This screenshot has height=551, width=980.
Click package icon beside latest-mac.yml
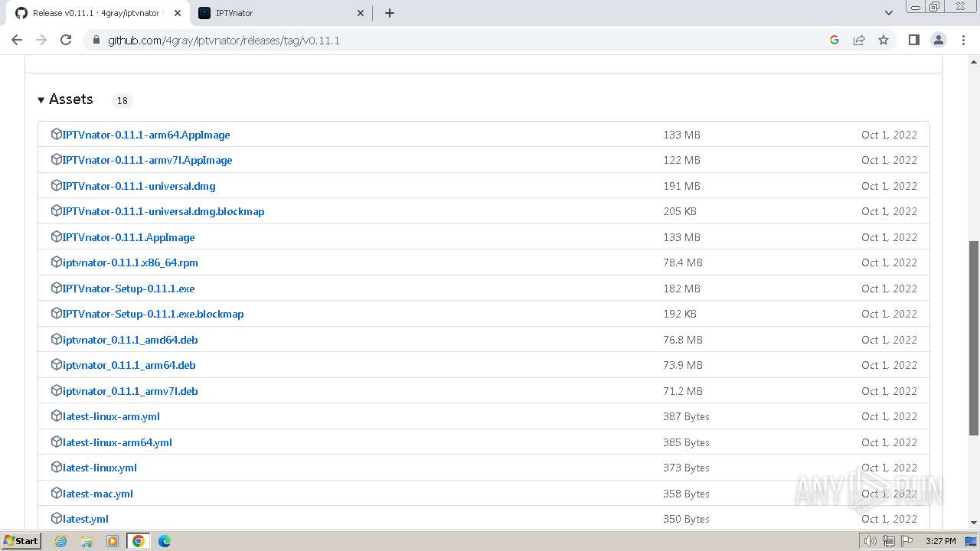(x=56, y=493)
